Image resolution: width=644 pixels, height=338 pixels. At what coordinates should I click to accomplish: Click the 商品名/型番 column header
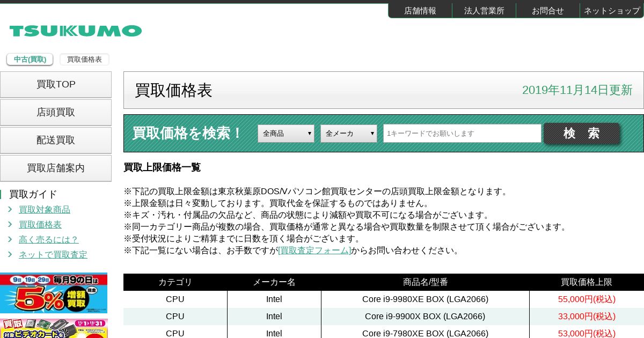[x=425, y=282]
